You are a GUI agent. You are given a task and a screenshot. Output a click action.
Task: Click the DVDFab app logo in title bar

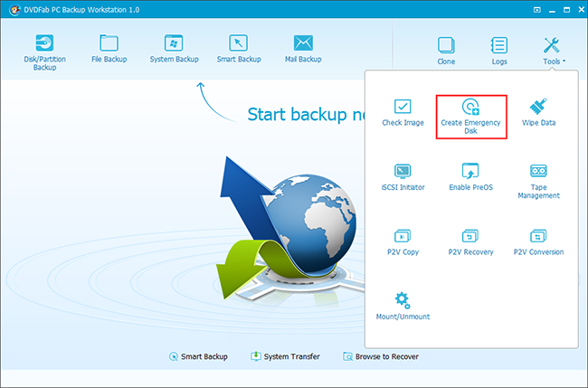(14, 9)
